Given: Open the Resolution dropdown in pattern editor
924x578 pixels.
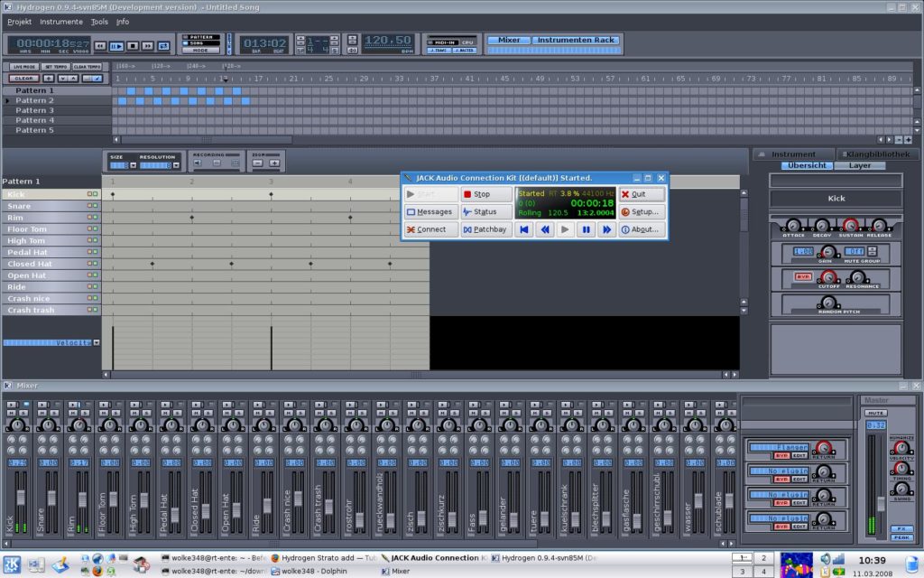Looking at the screenshot, I should 176,163.
